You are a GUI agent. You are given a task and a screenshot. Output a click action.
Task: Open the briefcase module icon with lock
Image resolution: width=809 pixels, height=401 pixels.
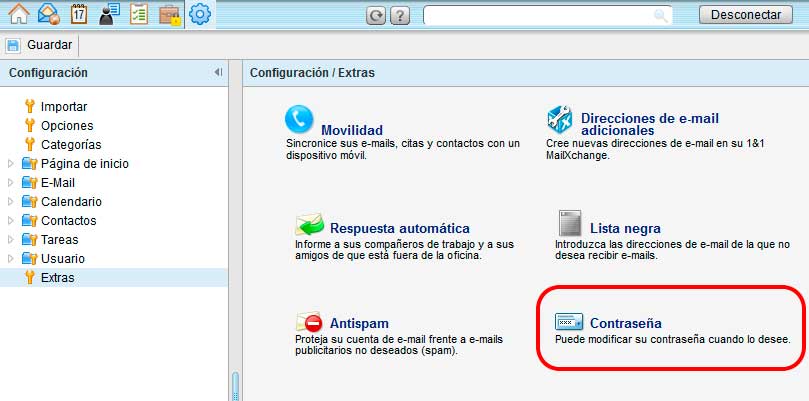[x=170, y=15]
